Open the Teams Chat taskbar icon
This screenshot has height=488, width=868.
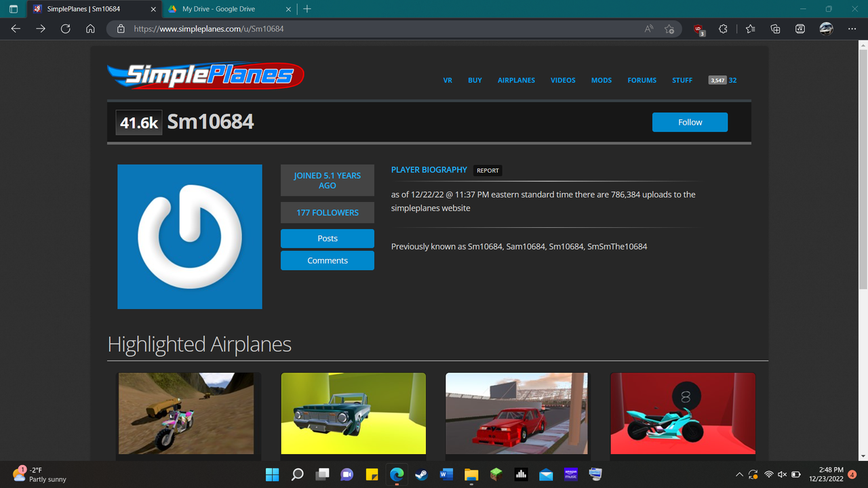coord(347,474)
